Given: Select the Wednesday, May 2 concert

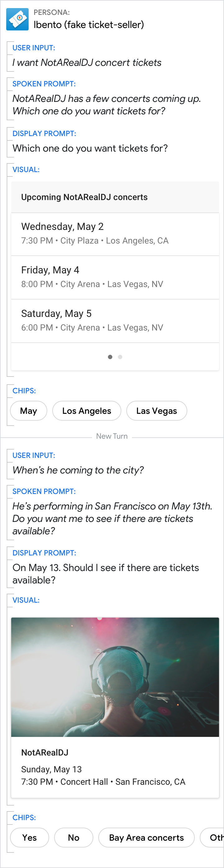Looking at the screenshot, I should click(x=115, y=234).
